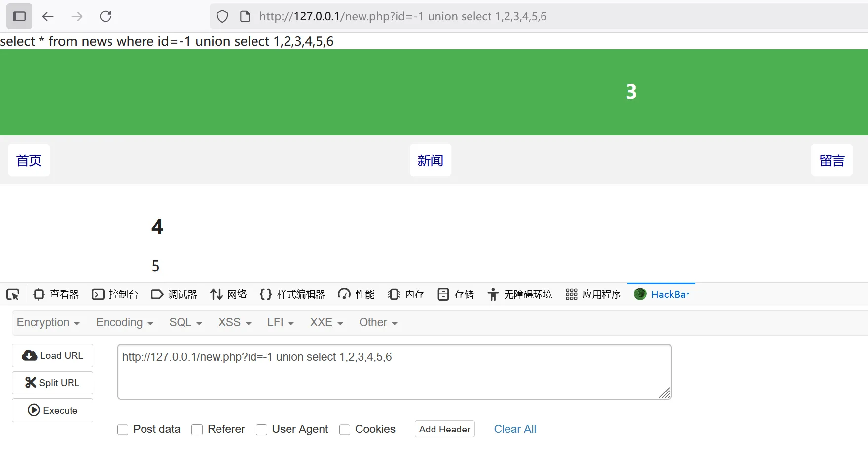Click the shield tracking protection icon

[x=222, y=16]
